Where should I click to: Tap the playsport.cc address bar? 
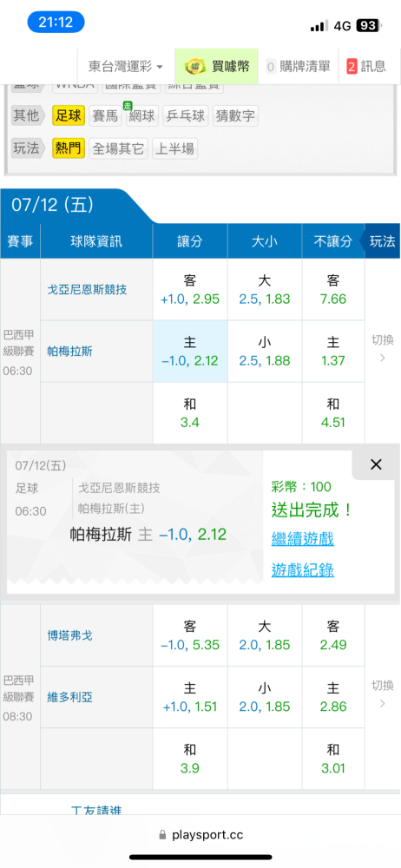pyautogui.click(x=200, y=835)
